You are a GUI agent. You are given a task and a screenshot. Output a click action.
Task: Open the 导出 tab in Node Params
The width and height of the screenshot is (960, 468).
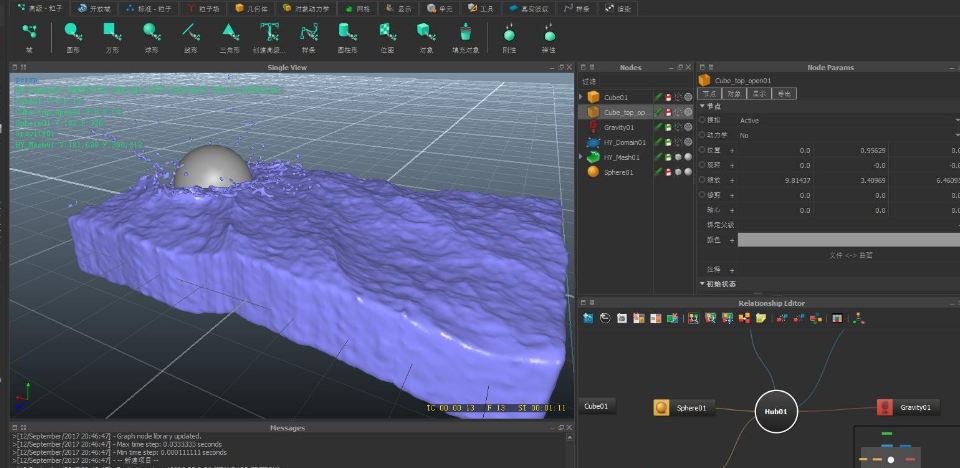click(784, 94)
